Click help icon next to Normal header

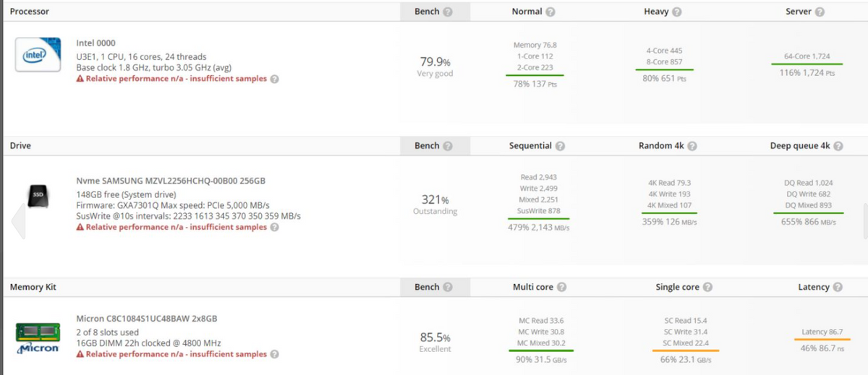pos(550,12)
